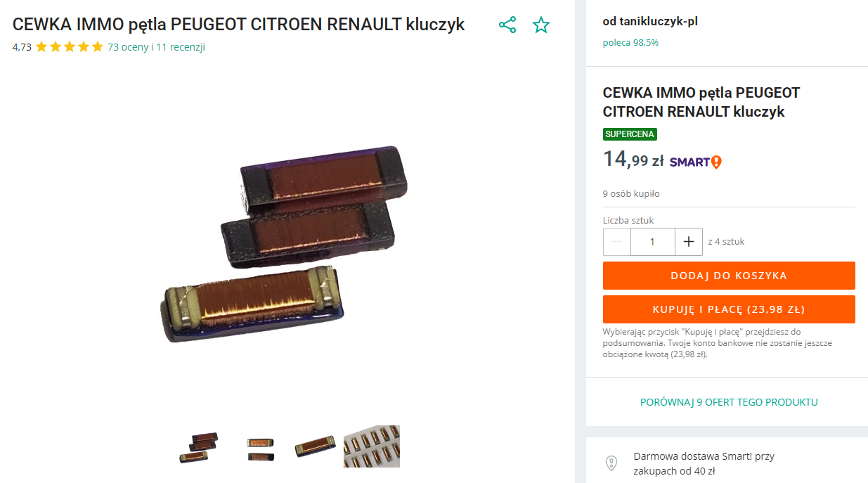Select third thumbnail with single coil
Screen dimensions: 868x483
click(315, 446)
